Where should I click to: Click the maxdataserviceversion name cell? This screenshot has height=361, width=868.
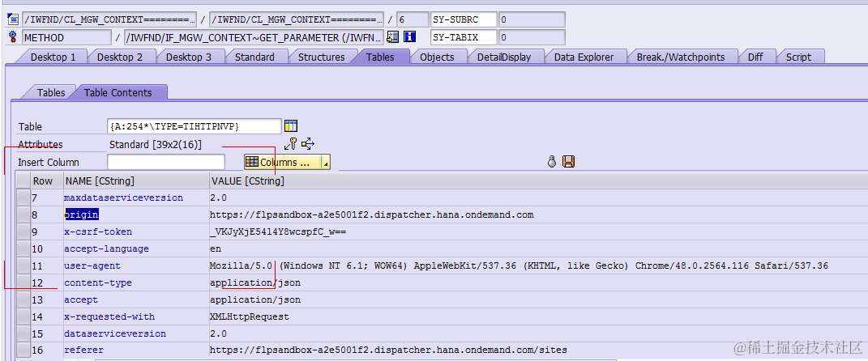(136, 197)
